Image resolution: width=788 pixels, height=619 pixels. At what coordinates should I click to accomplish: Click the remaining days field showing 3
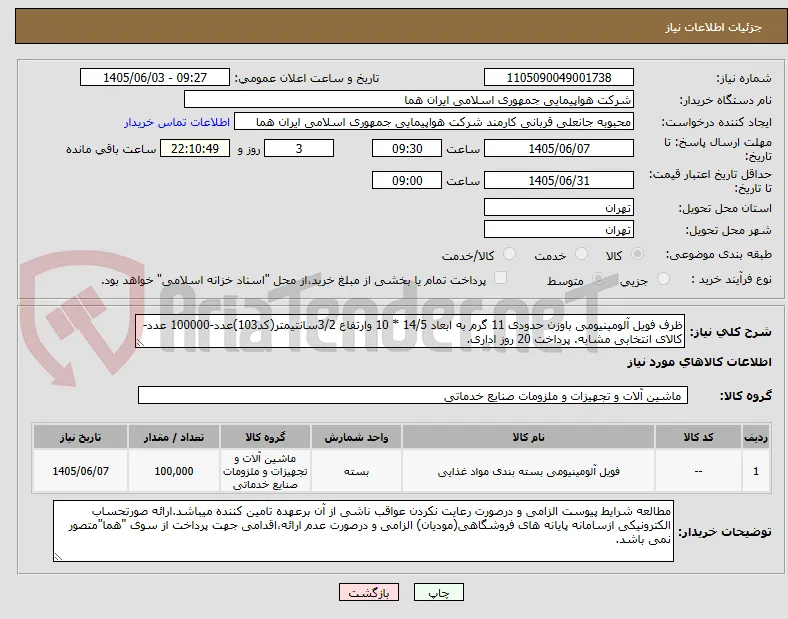point(299,148)
